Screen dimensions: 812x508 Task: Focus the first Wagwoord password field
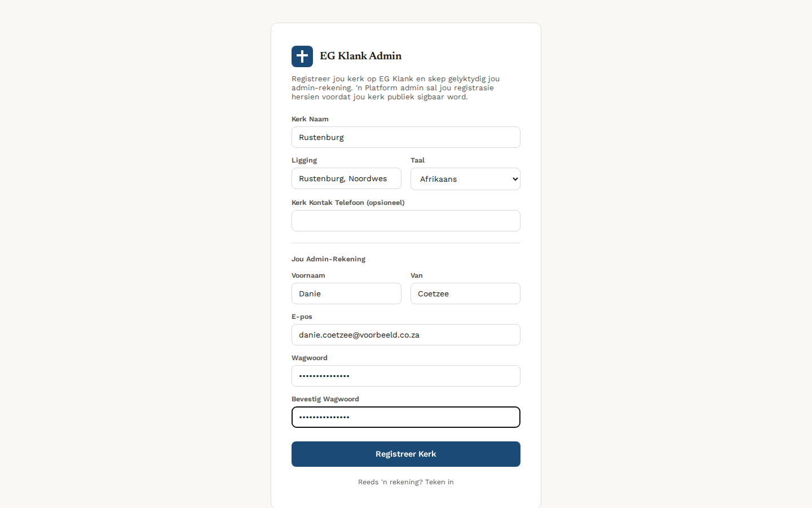(x=406, y=376)
